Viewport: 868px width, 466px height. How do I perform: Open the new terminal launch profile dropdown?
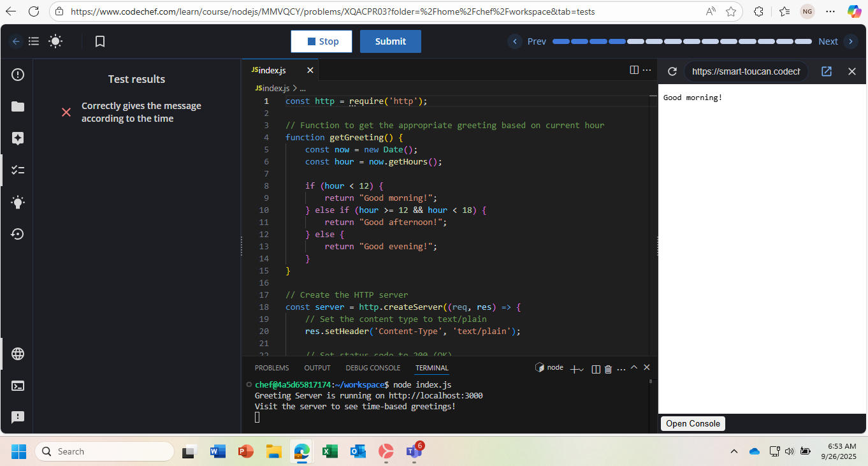pos(581,369)
